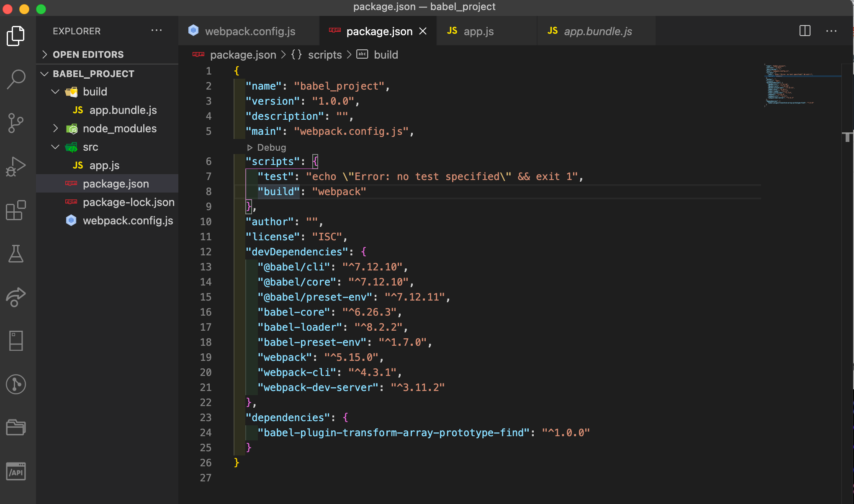
Task: Click scripts in the breadcrumb
Action: 324,55
